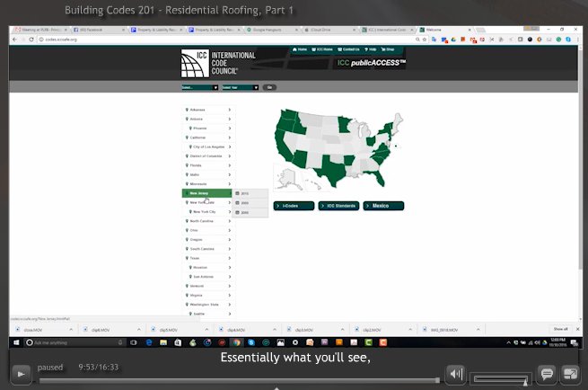Open the Windows Start menu
Screen dimensions: 588x390
tap(16, 342)
